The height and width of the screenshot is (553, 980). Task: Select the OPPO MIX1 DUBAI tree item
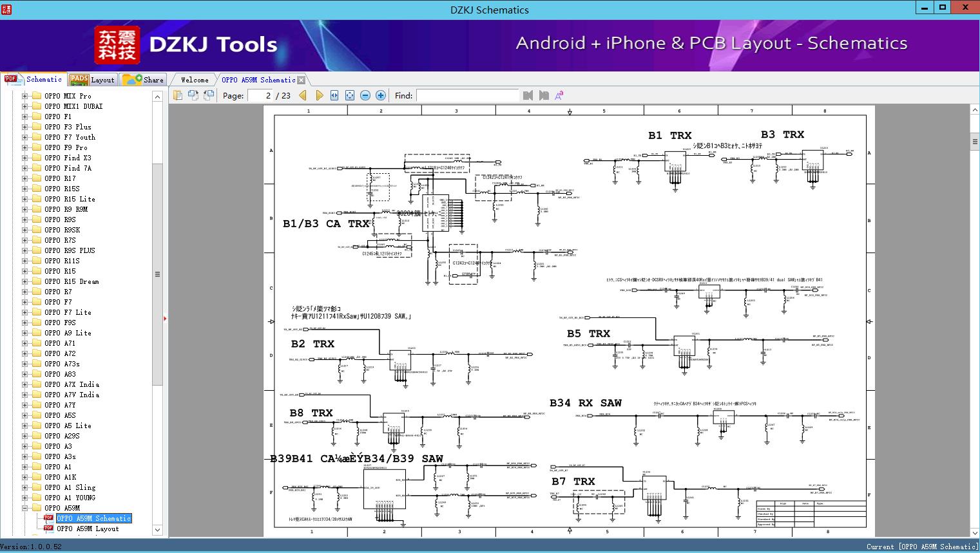click(x=73, y=106)
